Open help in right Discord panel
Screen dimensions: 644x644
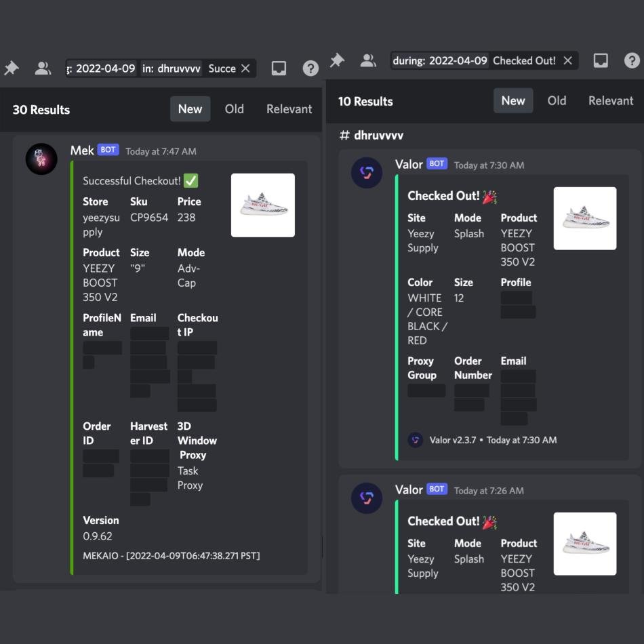point(632,61)
